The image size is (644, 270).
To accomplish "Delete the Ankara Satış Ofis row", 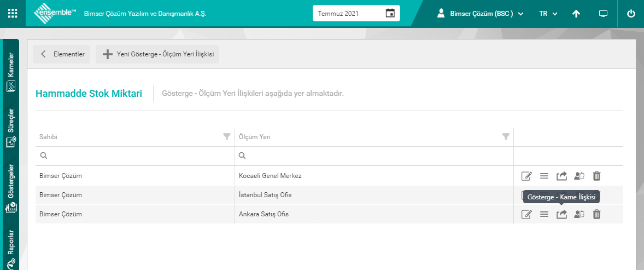I will (597, 214).
